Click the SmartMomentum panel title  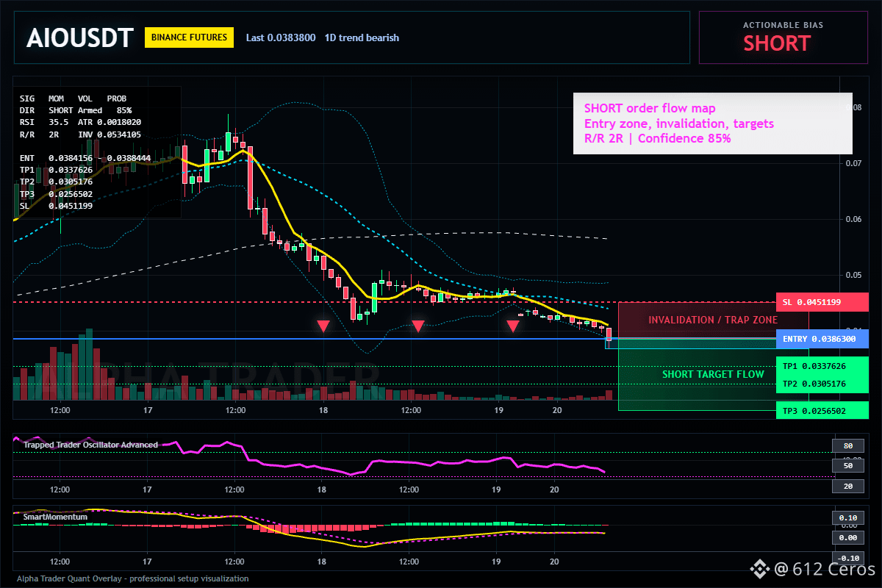click(55, 517)
